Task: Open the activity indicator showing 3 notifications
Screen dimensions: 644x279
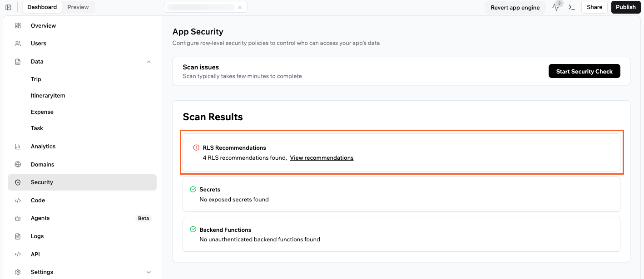Action: click(556, 7)
